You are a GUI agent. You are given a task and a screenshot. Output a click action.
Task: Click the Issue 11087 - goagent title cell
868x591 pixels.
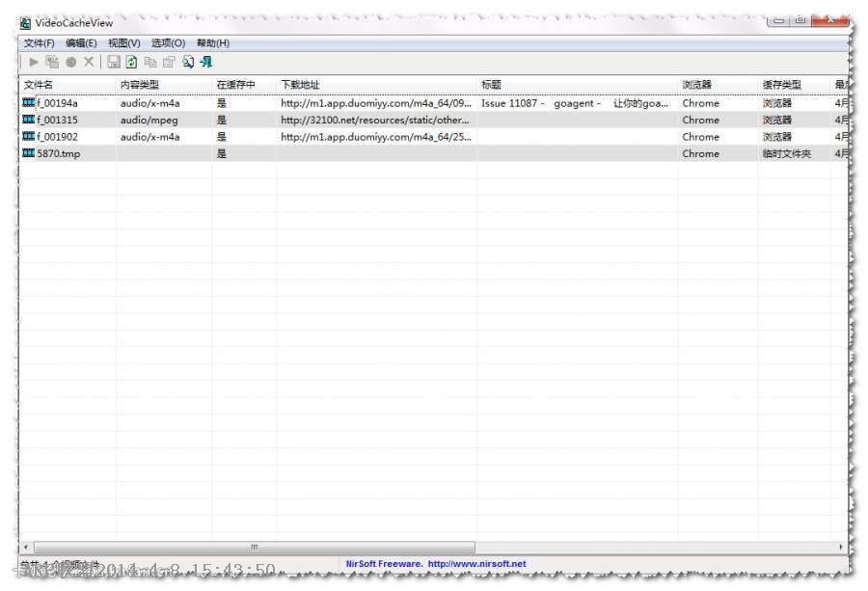click(x=575, y=103)
